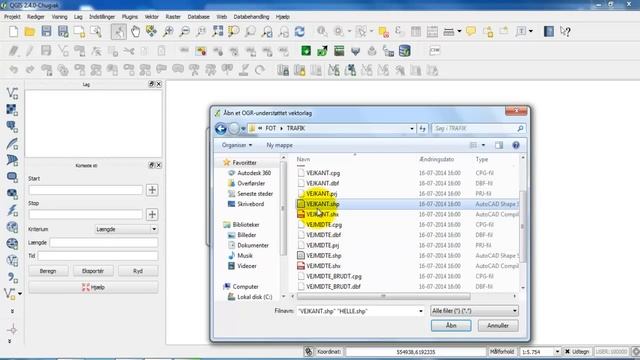Open the Kriterium Længde dropdown
The width and height of the screenshot is (640, 360).
pos(127,229)
